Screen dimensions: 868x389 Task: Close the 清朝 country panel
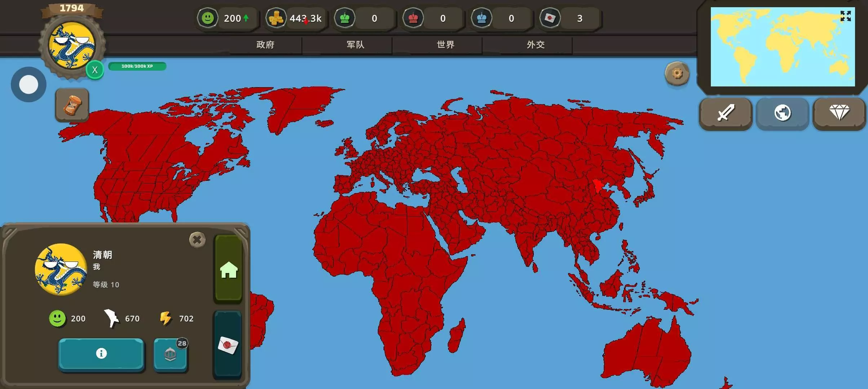click(x=197, y=240)
